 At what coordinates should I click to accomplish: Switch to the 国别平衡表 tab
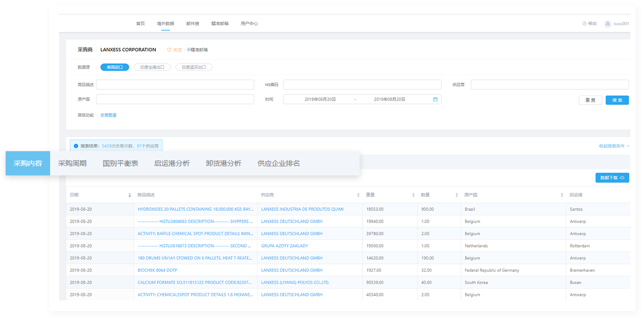[x=120, y=163]
